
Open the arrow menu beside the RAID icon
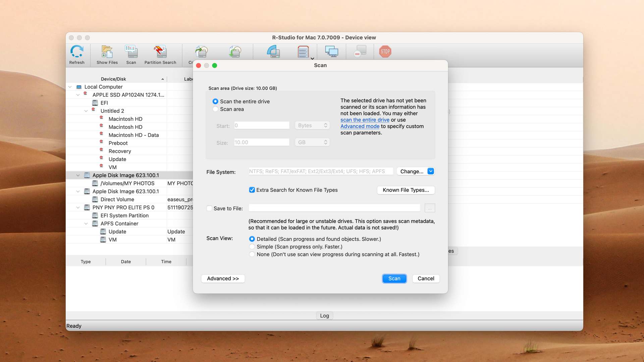pyautogui.click(x=312, y=59)
